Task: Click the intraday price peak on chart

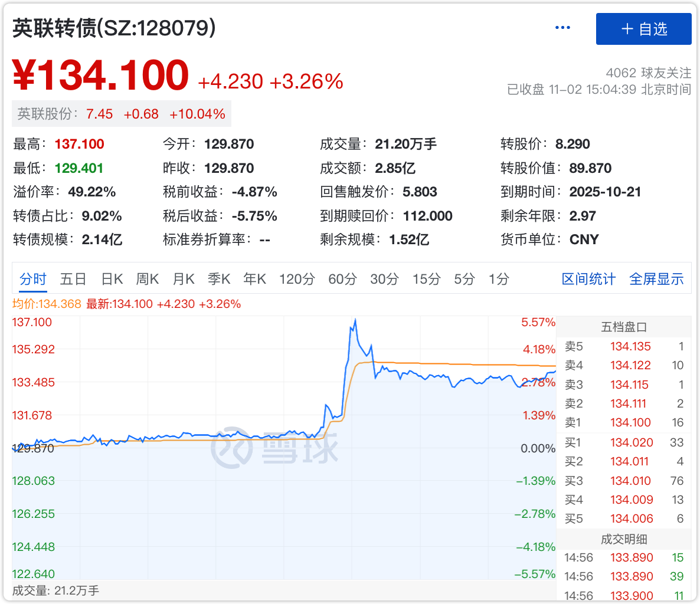Action: [x=355, y=321]
